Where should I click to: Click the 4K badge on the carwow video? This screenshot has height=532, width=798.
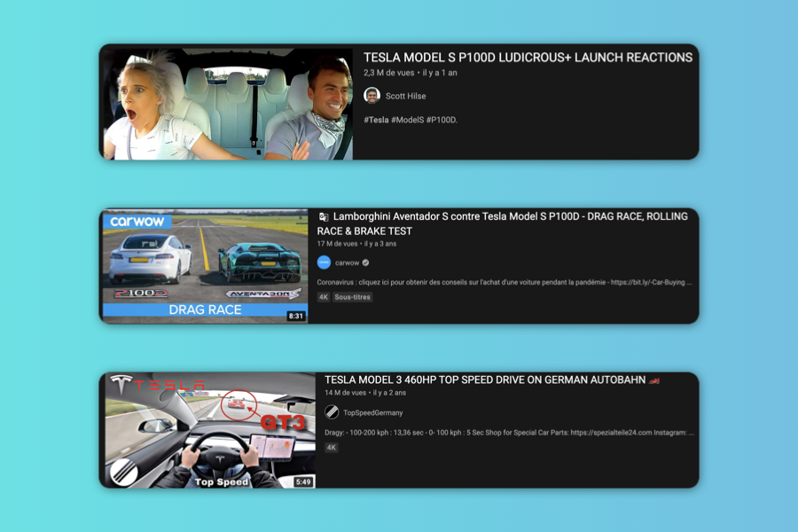tap(324, 297)
